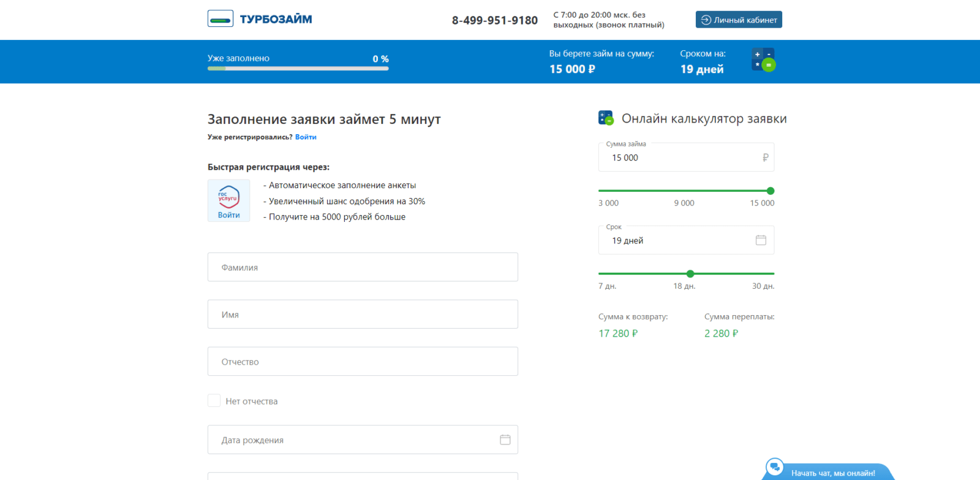The height and width of the screenshot is (480, 980).
Task: Click the ТУРБОЗАЙМ brand name text
Action: (x=276, y=19)
